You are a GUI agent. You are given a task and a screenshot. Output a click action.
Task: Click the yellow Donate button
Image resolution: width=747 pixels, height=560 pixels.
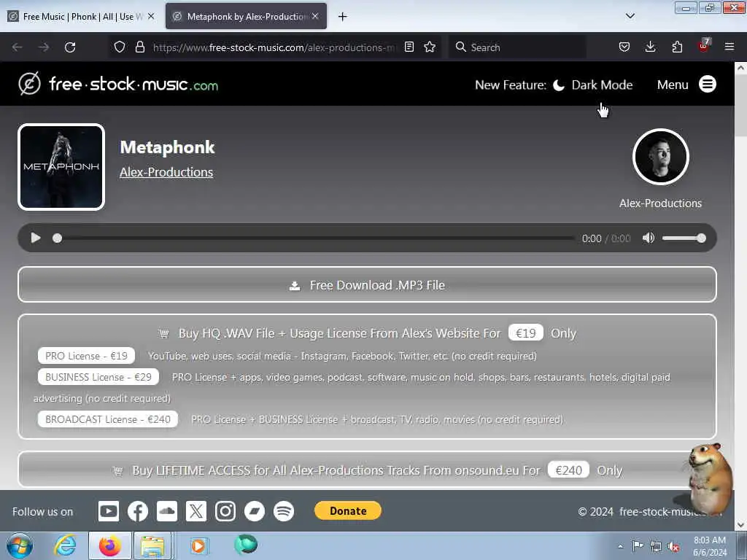(x=348, y=510)
